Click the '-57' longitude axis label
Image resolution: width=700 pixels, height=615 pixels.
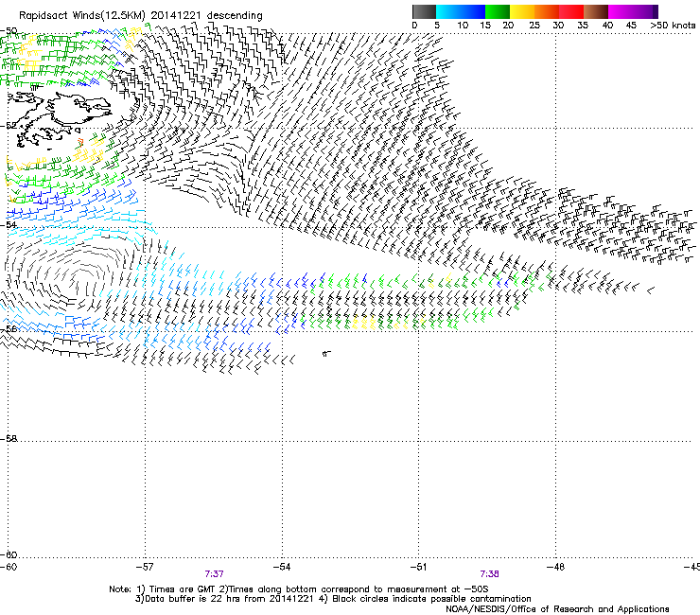click(x=145, y=567)
